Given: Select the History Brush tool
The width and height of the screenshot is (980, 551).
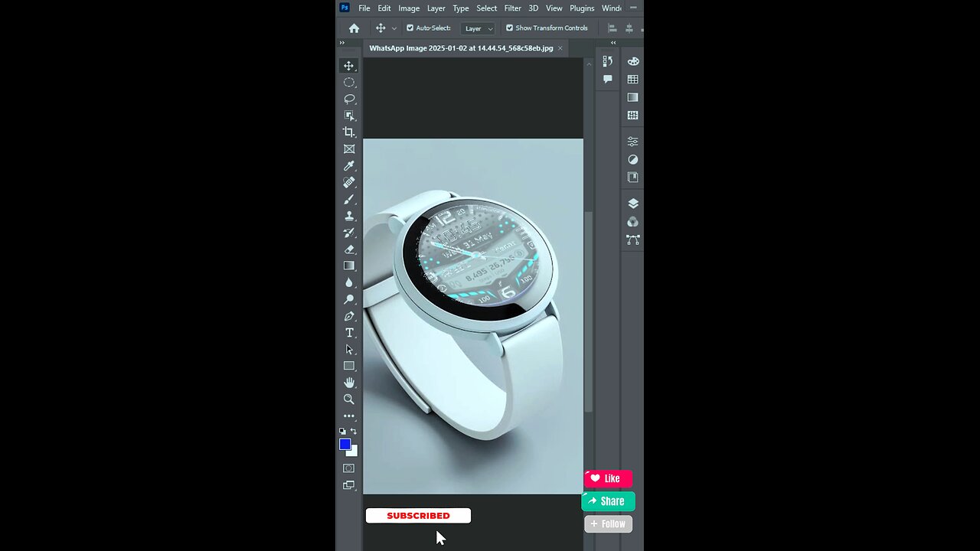Looking at the screenshot, I should tap(349, 233).
